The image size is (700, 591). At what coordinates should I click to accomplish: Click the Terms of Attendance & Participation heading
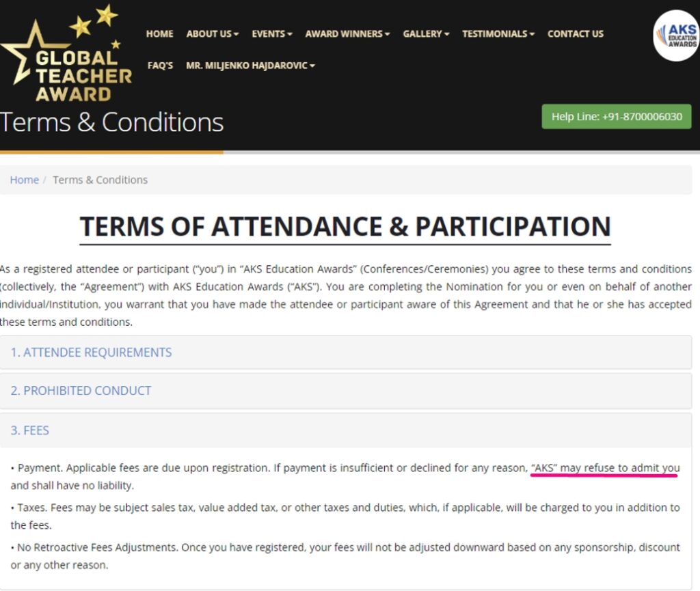[x=345, y=227]
